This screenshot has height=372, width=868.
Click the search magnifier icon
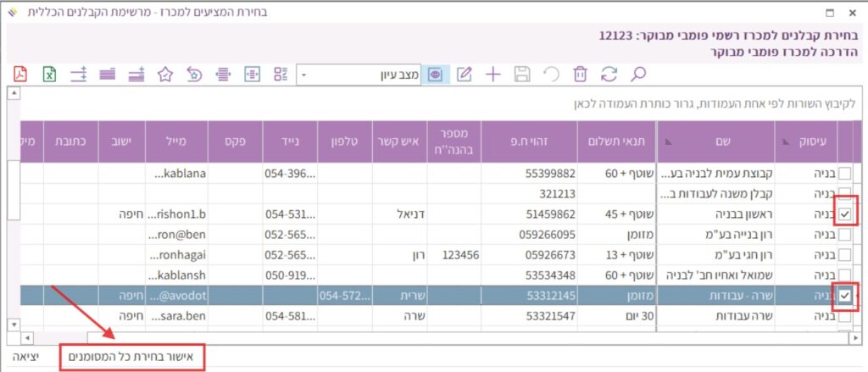click(x=638, y=74)
